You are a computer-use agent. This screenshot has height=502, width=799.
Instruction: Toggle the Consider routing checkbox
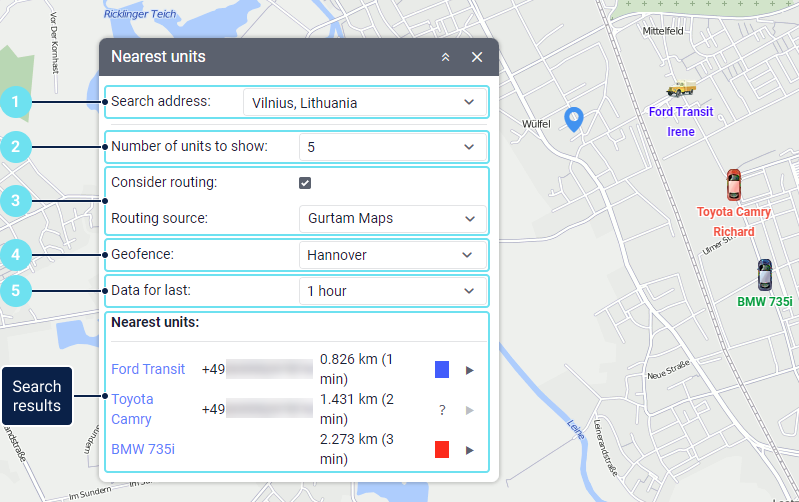coord(305,183)
